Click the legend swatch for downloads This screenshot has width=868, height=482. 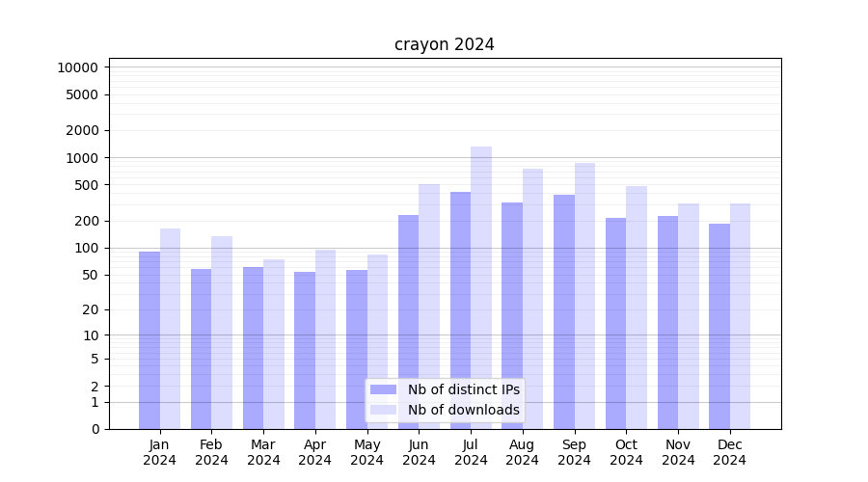[383, 410]
